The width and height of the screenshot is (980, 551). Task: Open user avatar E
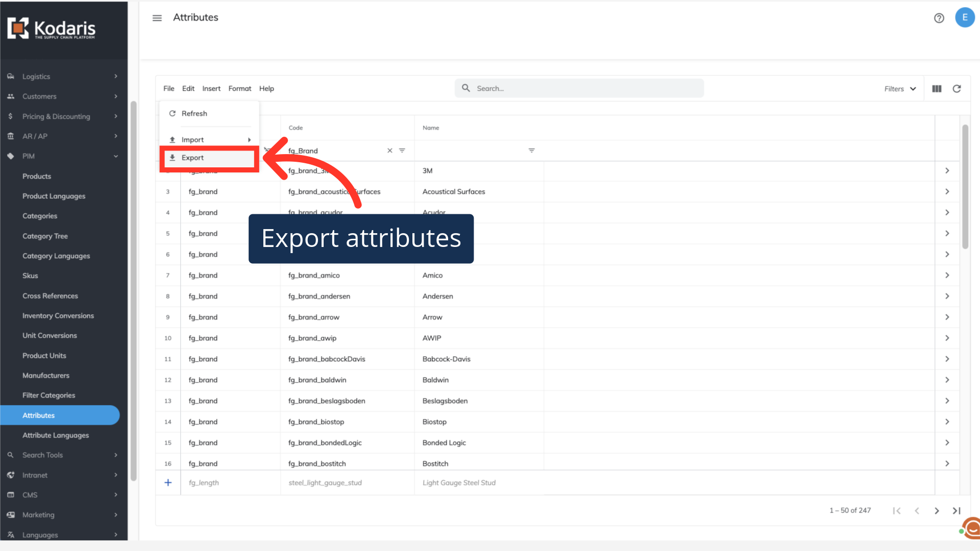pos(964,17)
